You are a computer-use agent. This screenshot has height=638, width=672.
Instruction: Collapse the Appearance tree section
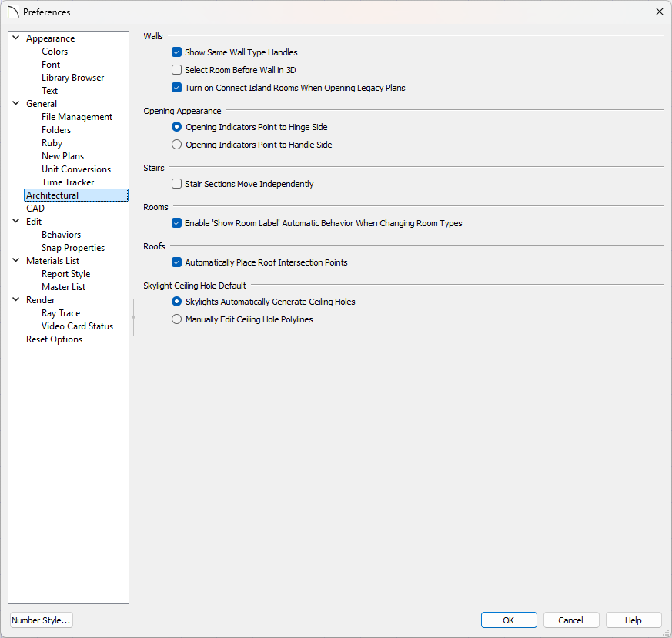pos(16,38)
